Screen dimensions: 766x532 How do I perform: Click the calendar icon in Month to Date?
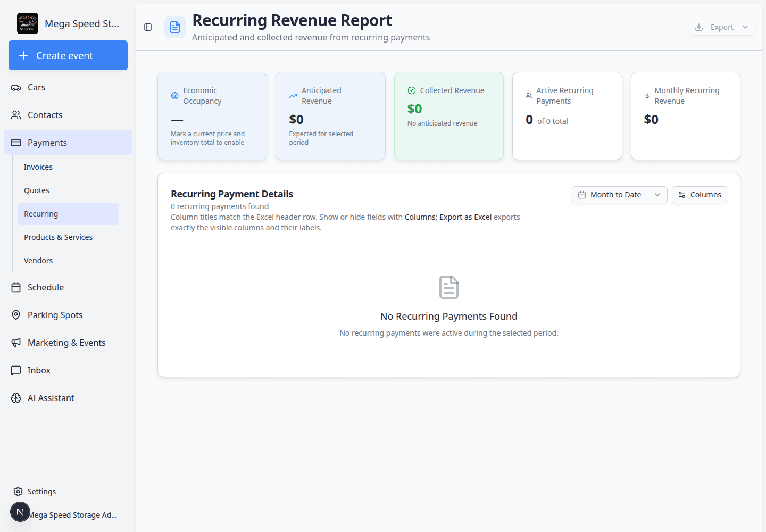(582, 195)
